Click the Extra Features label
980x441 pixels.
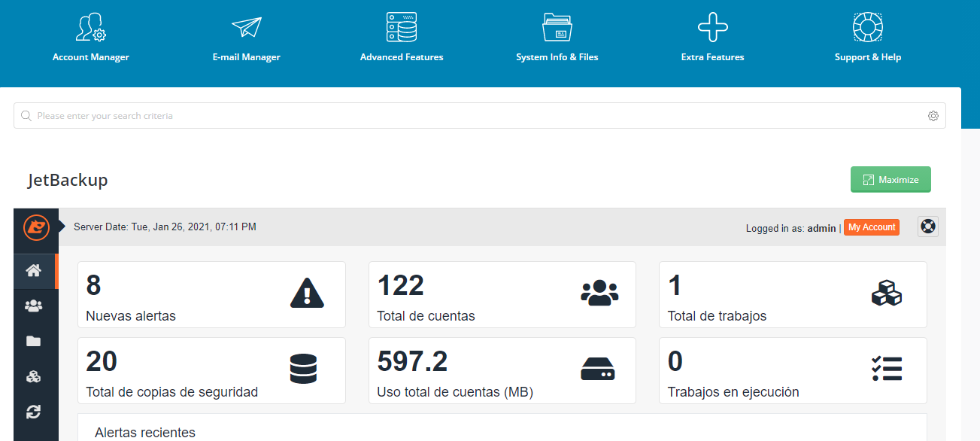pyautogui.click(x=713, y=57)
